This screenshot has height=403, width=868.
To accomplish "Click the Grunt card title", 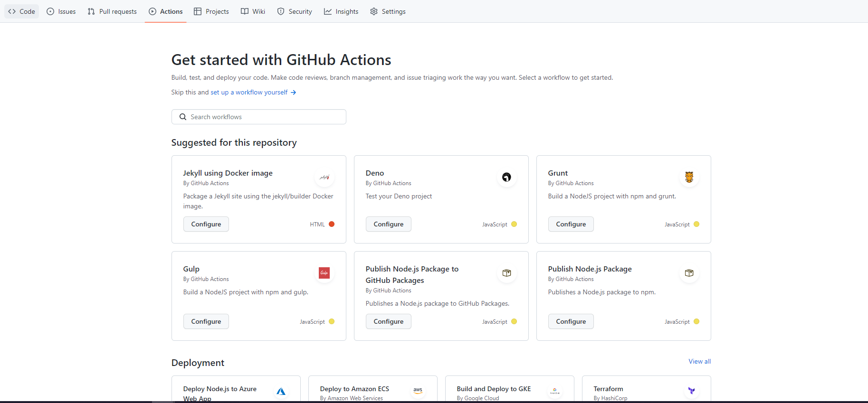I will tap(558, 173).
